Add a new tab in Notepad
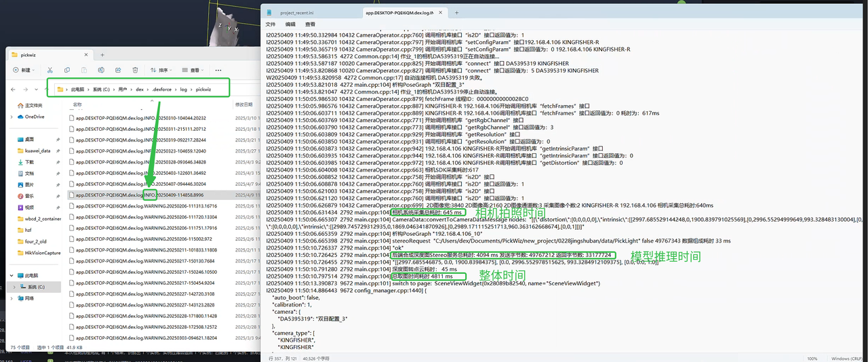This screenshot has width=868, height=362. [x=456, y=12]
